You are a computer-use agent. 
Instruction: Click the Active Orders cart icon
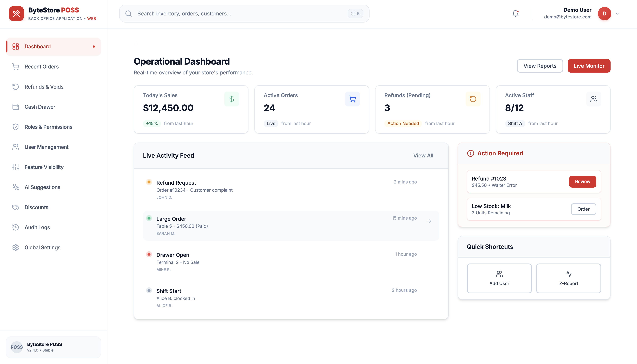point(352,99)
